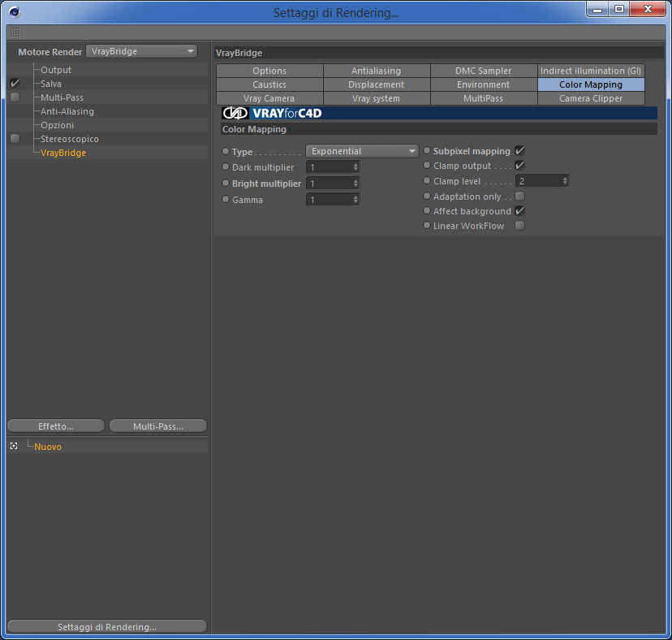Enable the Stereoscopico checkbox

(15, 138)
